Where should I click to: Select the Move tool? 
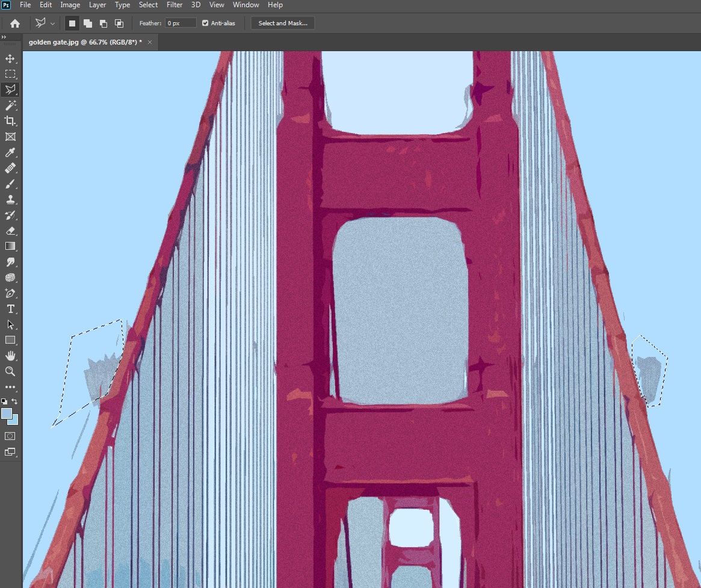click(10, 58)
